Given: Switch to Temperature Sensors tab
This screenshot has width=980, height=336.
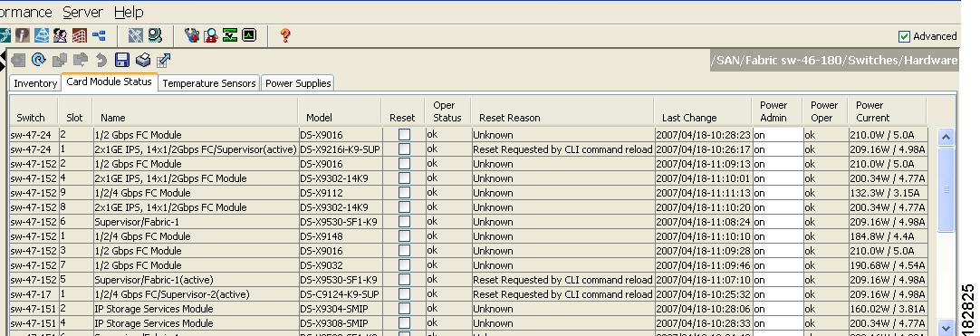Looking at the screenshot, I should point(208,83).
